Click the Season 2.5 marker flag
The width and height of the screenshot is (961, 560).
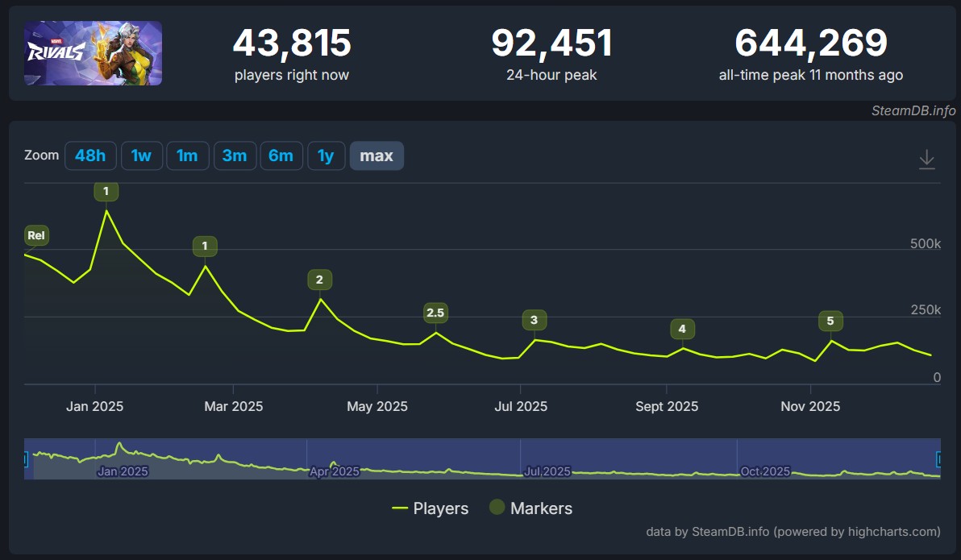435,313
